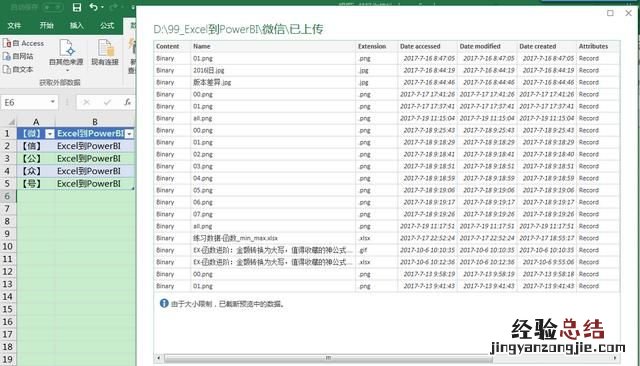Select cell B2 Excel到PowerBI
Screen dimensions: 640x366
95,146
